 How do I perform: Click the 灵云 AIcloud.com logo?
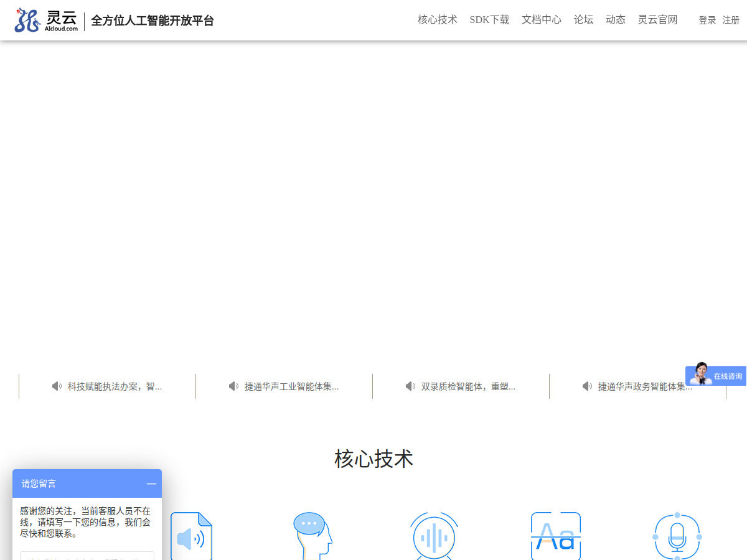(x=46, y=21)
